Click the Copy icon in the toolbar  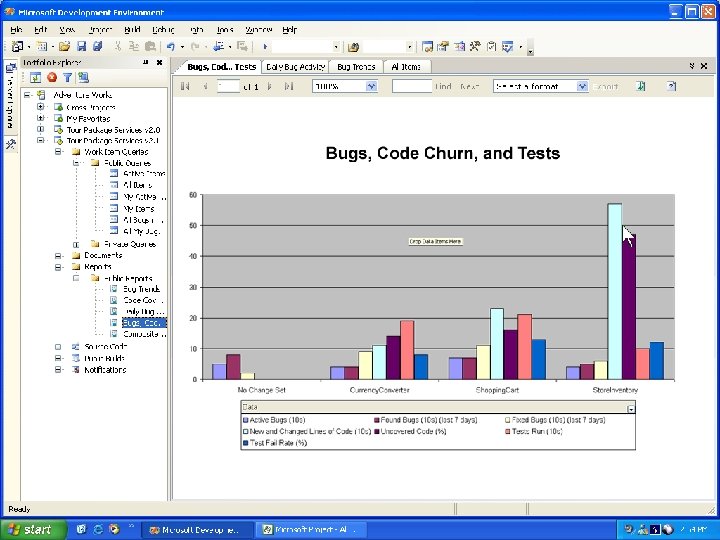pos(134,46)
